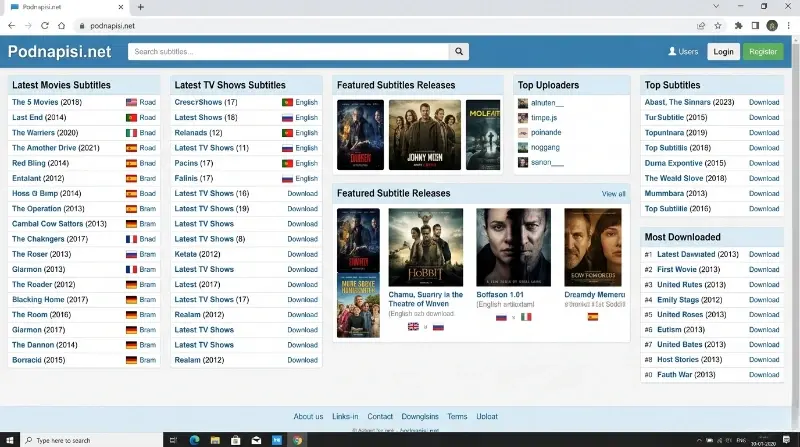Screen dimensions: 800x447
Task: Open Pacins (17) TV entry
Action: [x=194, y=163]
